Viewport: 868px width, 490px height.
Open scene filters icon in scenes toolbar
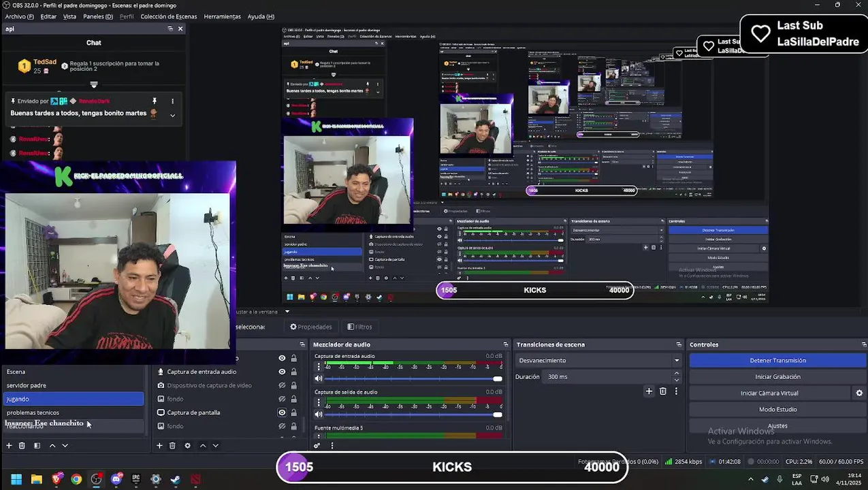37,446
